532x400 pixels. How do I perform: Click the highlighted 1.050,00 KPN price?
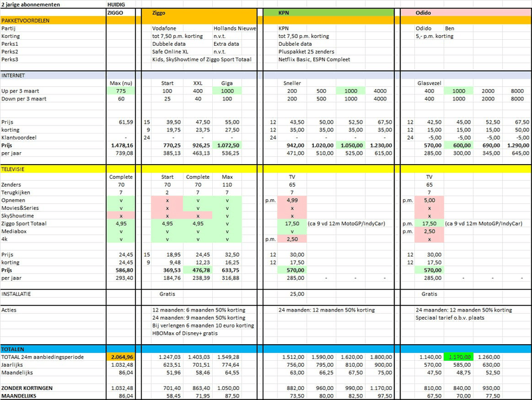point(351,146)
